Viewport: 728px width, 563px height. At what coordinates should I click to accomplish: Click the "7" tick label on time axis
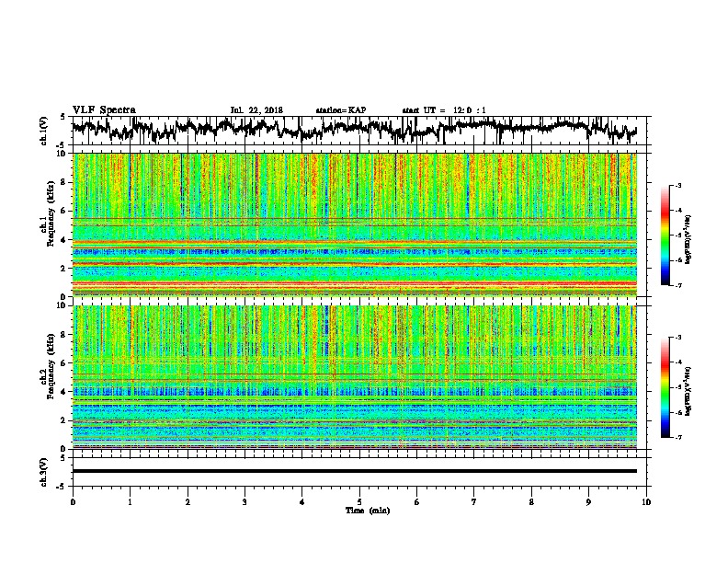click(x=474, y=502)
